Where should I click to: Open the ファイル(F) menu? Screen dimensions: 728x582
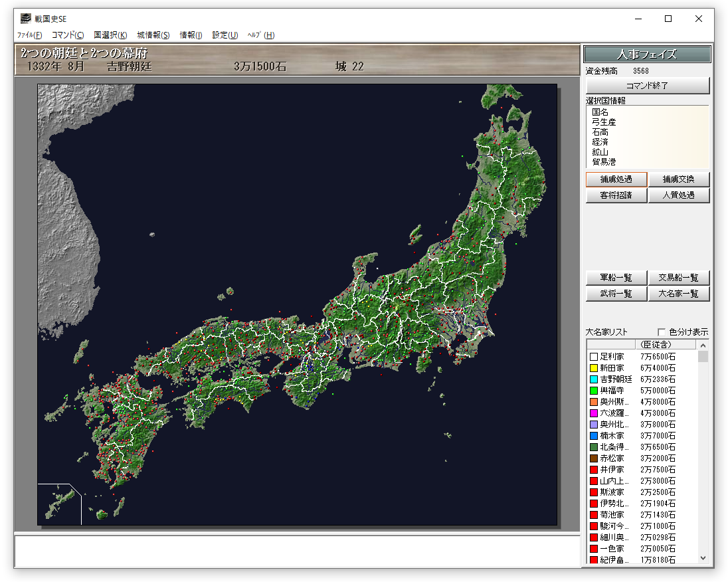[x=29, y=35]
